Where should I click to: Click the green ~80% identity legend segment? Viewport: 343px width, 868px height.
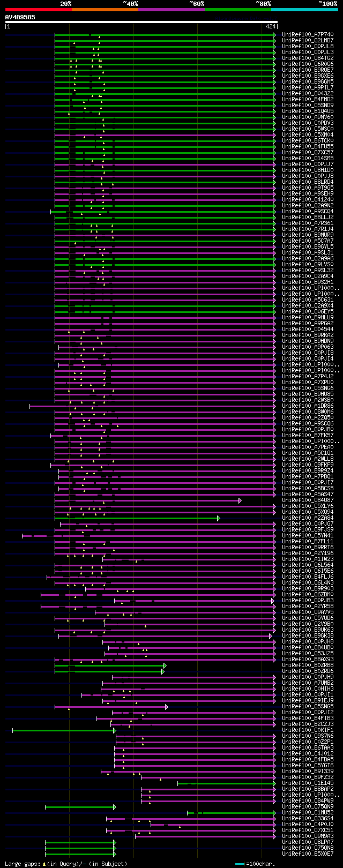238,10
